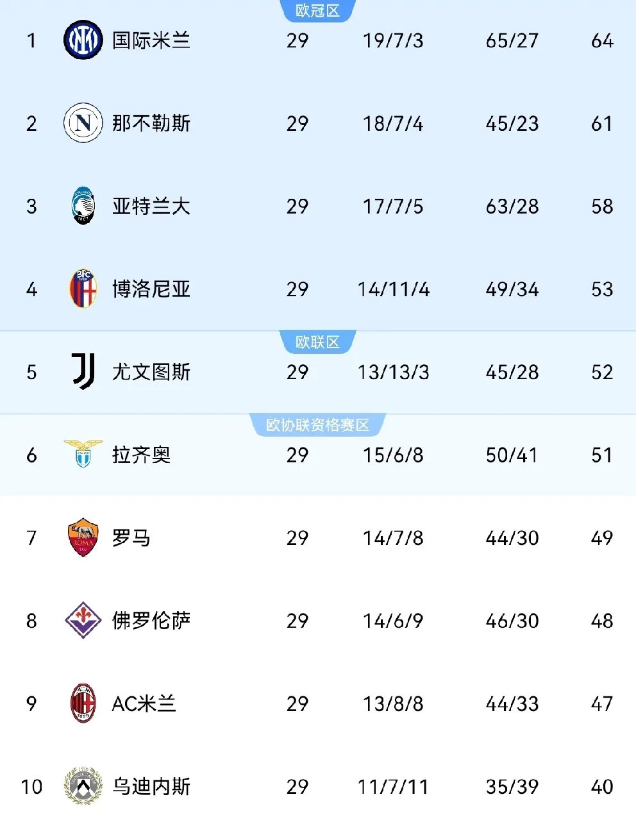This screenshot has width=636, height=840.
Task: Click the Fiorentina fleur-de-lis crest
Action: pyautogui.click(x=82, y=621)
